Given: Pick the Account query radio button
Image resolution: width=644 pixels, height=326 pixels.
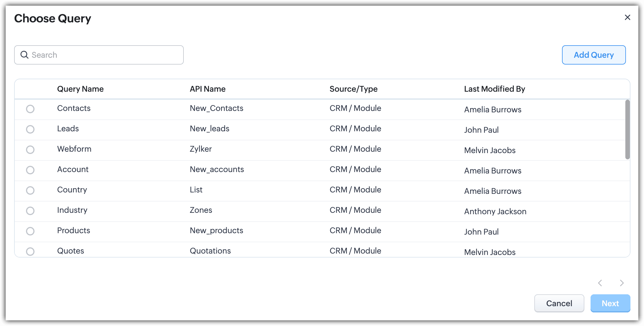Looking at the screenshot, I should point(30,170).
